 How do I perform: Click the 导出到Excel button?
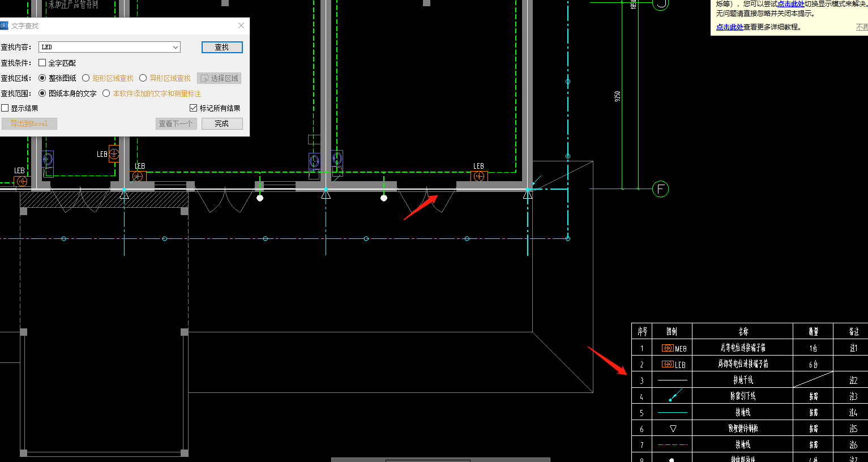point(29,123)
